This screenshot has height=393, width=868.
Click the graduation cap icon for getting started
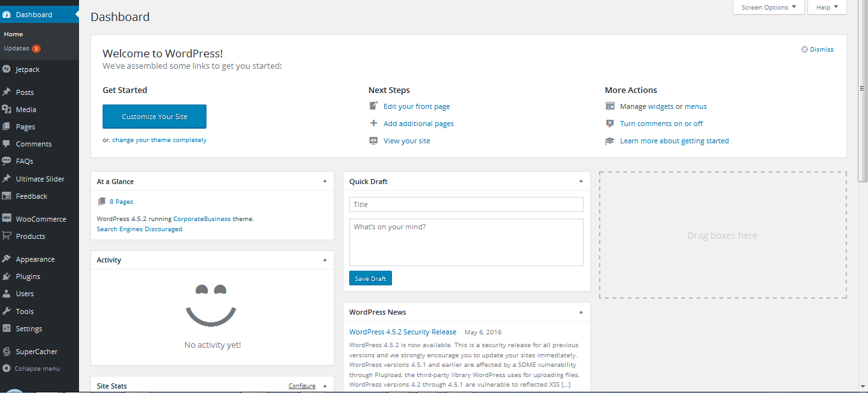coord(610,141)
